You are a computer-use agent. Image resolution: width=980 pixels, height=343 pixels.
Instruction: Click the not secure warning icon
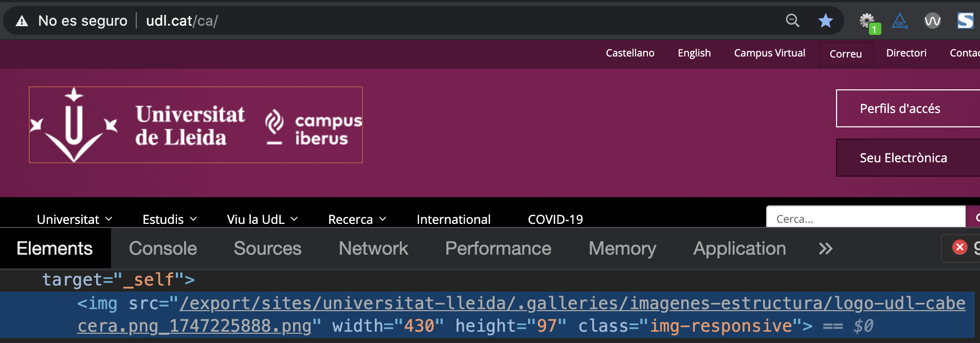(x=22, y=21)
